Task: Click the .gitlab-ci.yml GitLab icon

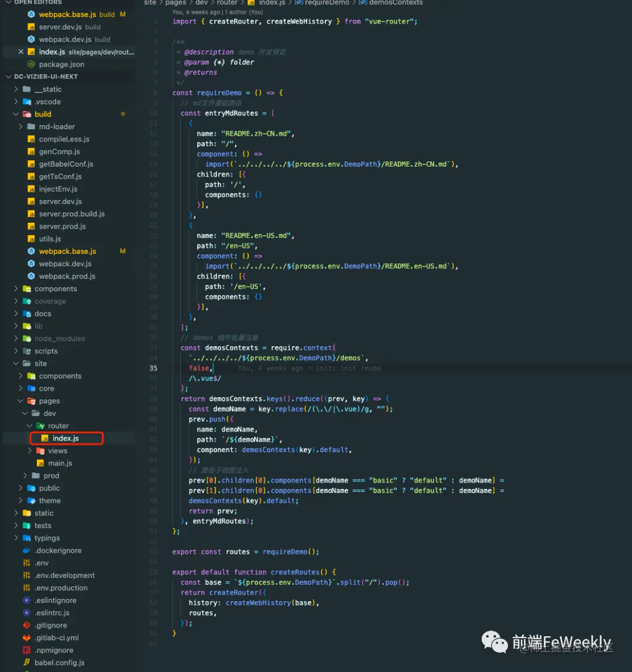Action: [x=26, y=637]
